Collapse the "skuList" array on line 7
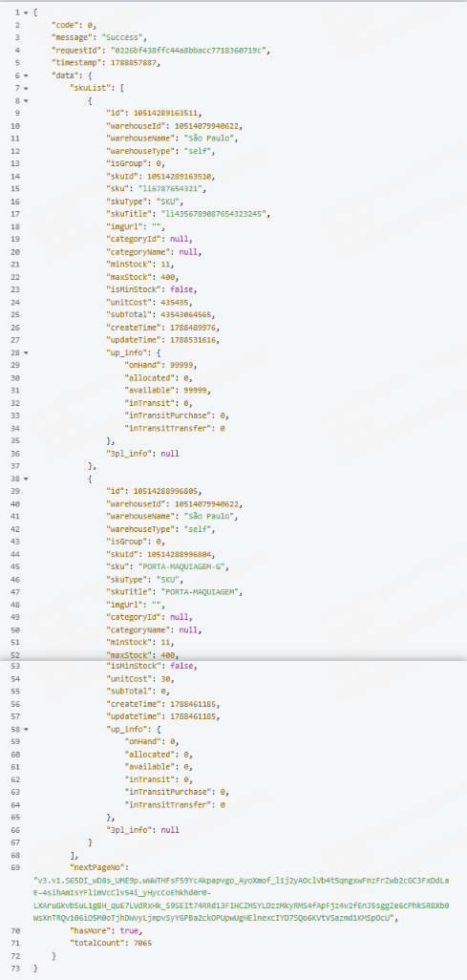Viewport: 467px width, 980px height. click(26, 88)
